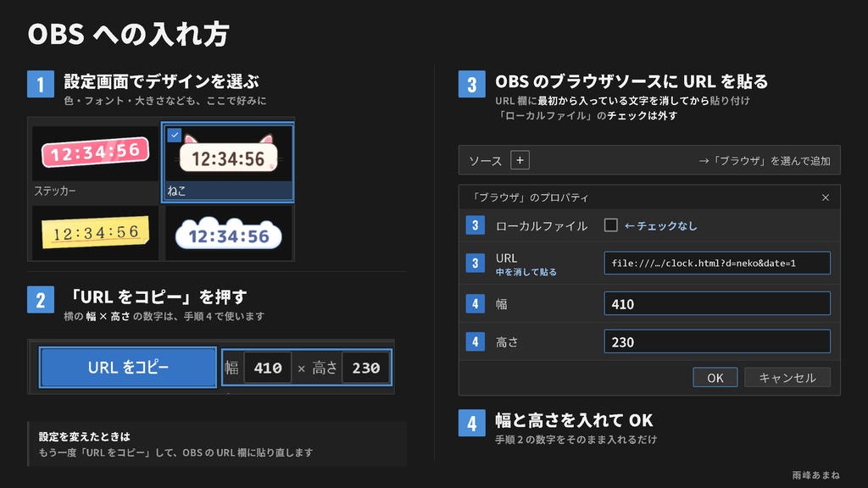
Task: Click the 高さ field in browser properties
Action: [x=717, y=341]
